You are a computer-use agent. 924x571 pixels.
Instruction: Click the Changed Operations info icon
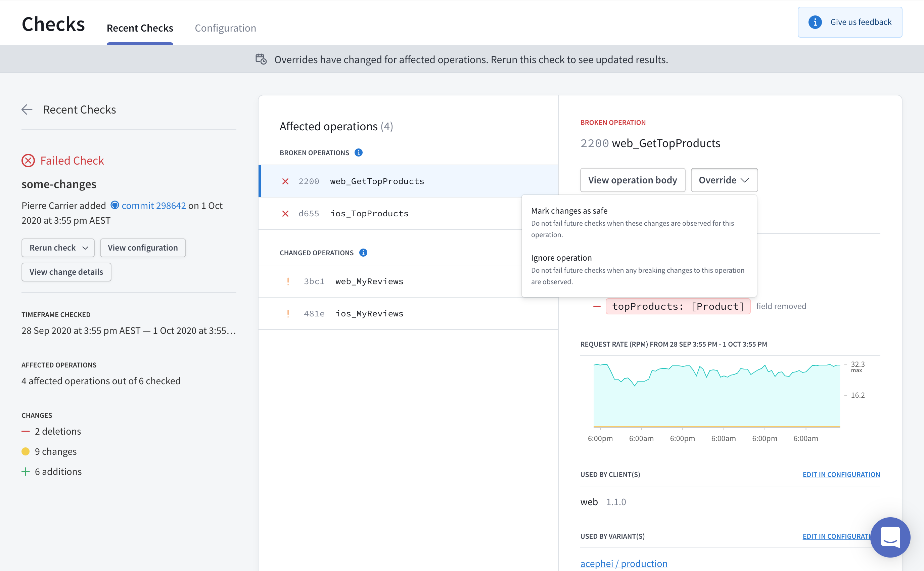coord(363,253)
